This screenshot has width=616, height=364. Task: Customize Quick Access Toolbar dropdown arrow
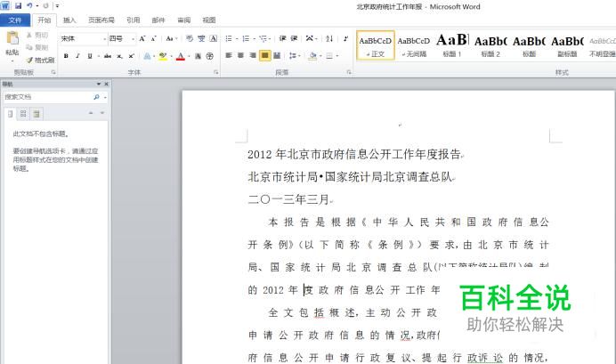tap(57, 6)
